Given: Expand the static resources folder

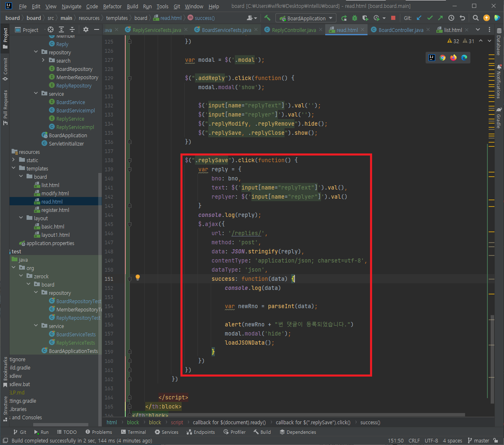Looking at the screenshot, I should (x=13, y=160).
